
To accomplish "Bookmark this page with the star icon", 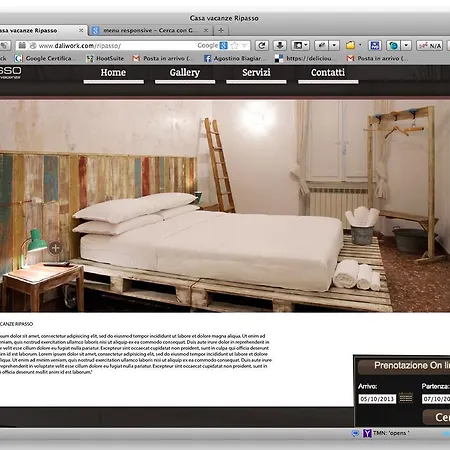I will [235, 45].
